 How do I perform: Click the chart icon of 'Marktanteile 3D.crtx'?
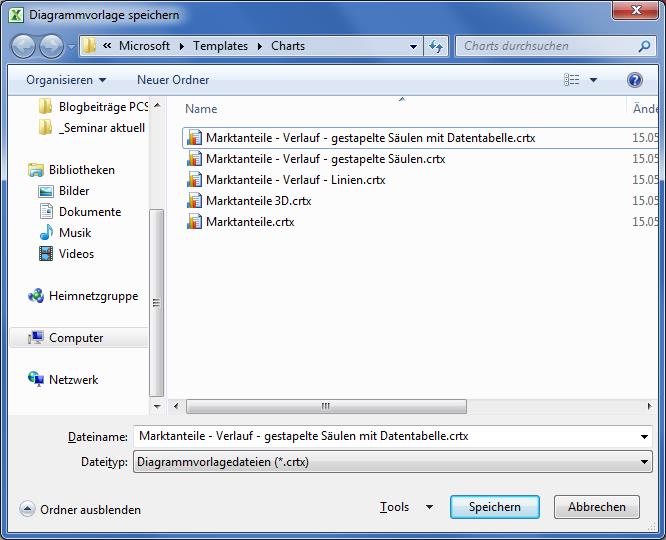tap(195, 201)
